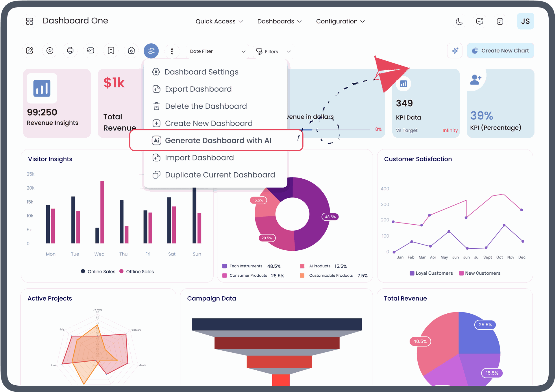Click the Create New Chart button
This screenshot has width=555, height=392.
pos(500,51)
